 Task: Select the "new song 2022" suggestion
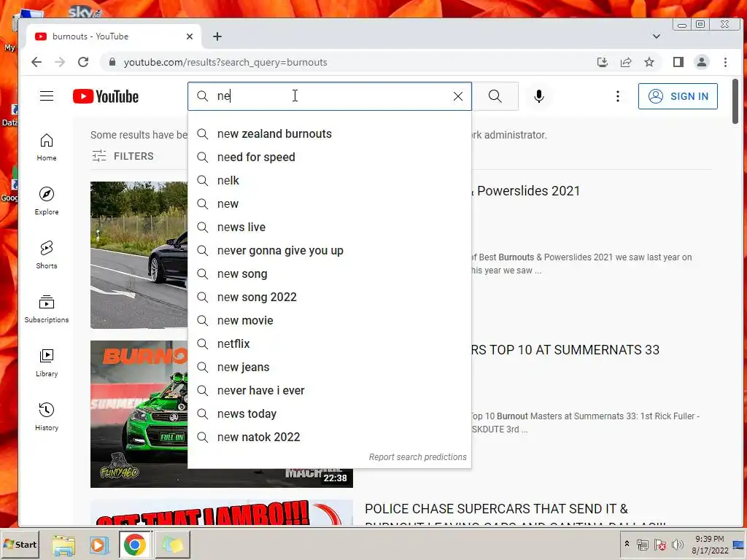330,297
